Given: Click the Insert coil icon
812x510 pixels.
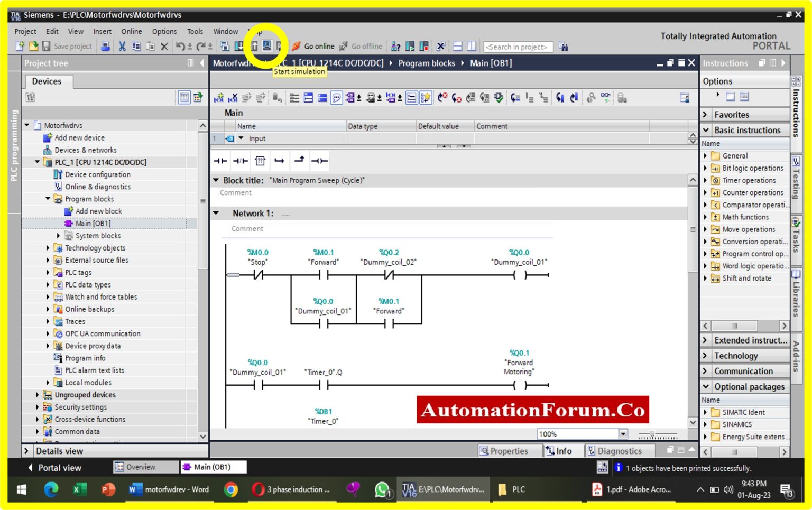Looking at the screenshot, I should tap(319, 161).
